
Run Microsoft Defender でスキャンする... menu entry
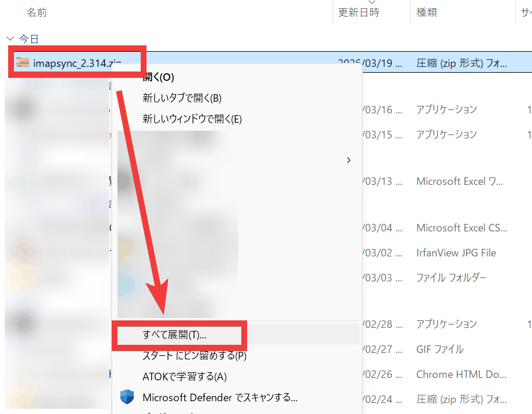(x=220, y=398)
